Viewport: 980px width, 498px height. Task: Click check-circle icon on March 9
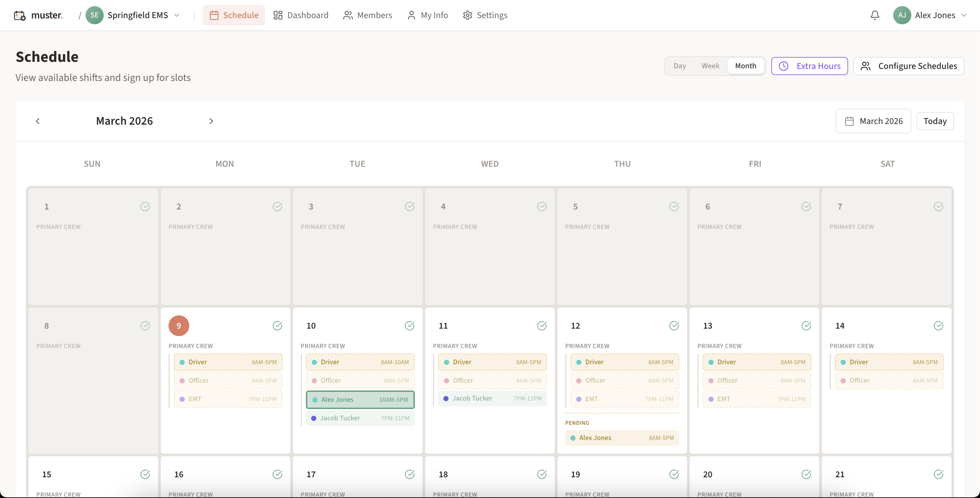[x=277, y=325]
